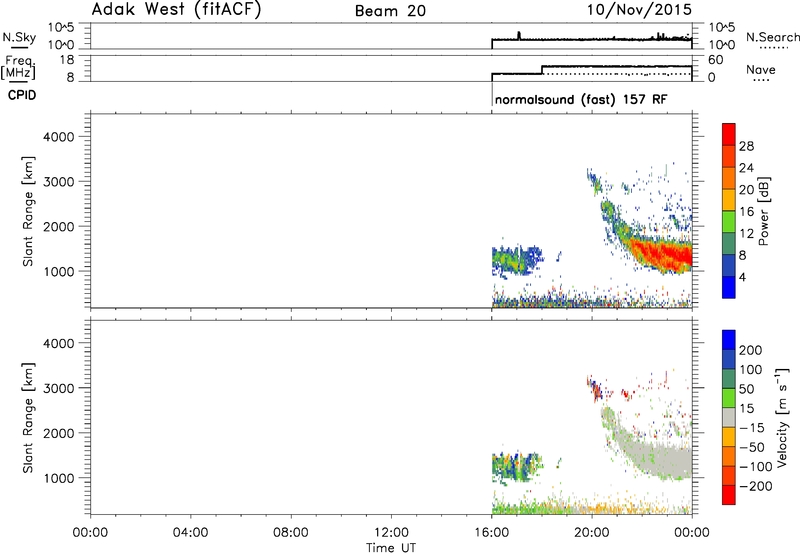Click the '04:00' time tick label

(191, 533)
